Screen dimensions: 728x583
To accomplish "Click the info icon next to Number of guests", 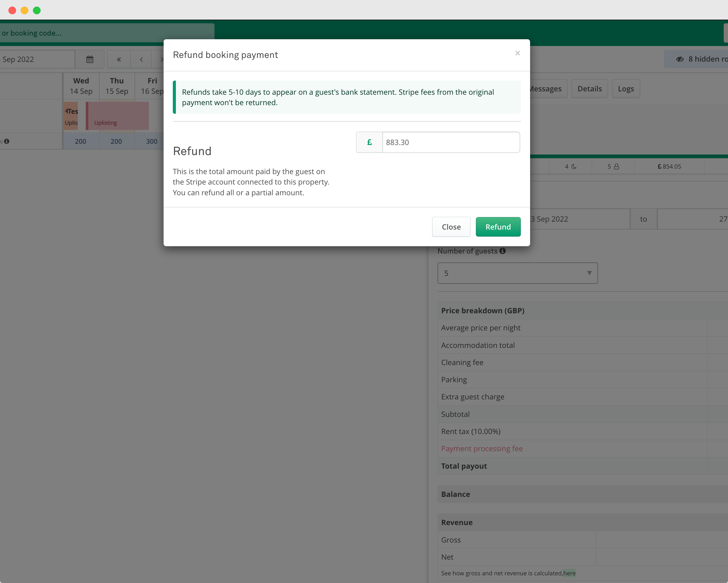I will (x=502, y=251).
